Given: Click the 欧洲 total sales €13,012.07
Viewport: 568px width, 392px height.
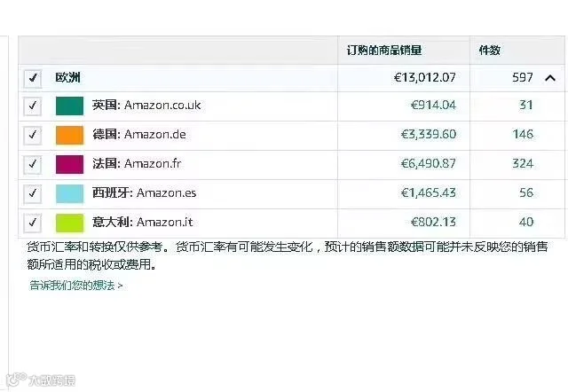Looking at the screenshot, I should pos(425,77).
